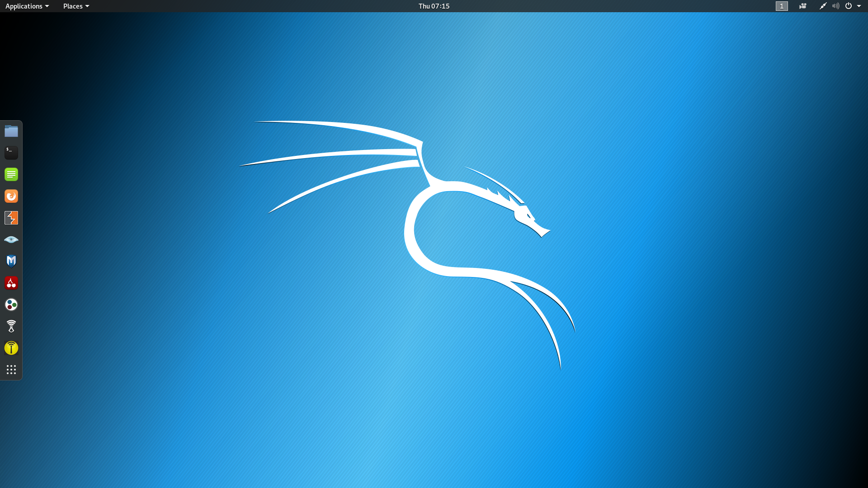The height and width of the screenshot is (488, 868).
Task: Toggle workspace switcher button
Action: (x=781, y=6)
